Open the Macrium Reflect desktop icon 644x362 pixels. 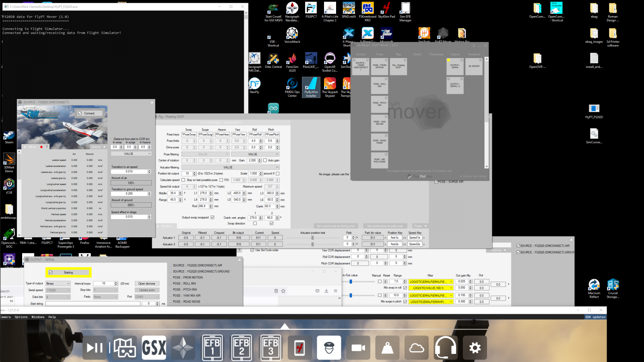pos(594,288)
